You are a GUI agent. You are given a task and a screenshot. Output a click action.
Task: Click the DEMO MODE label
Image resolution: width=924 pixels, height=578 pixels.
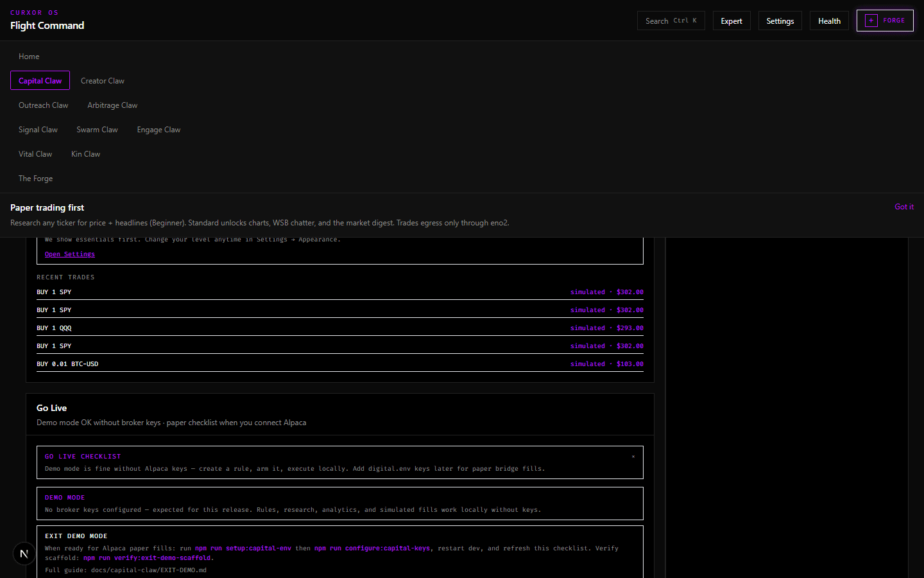tap(65, 498)
